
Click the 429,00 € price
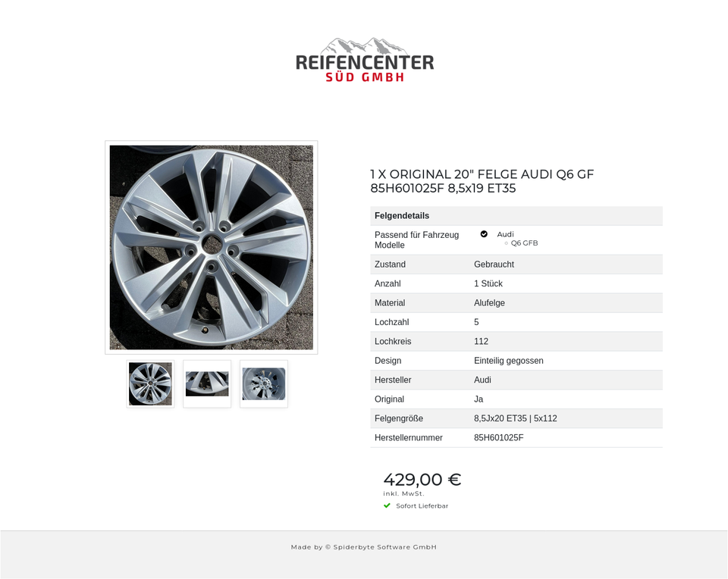422,479
